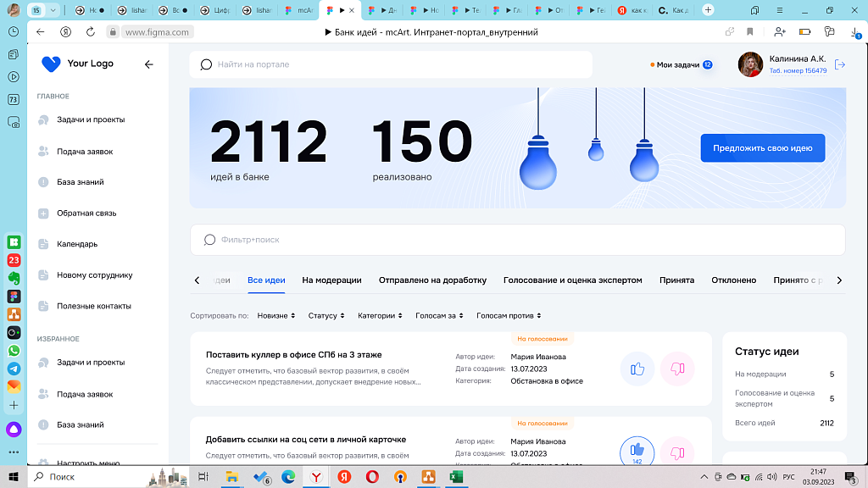Open the Отклонено tab
Viewport: 868px width, 488px height.
(x=733, y=280)
